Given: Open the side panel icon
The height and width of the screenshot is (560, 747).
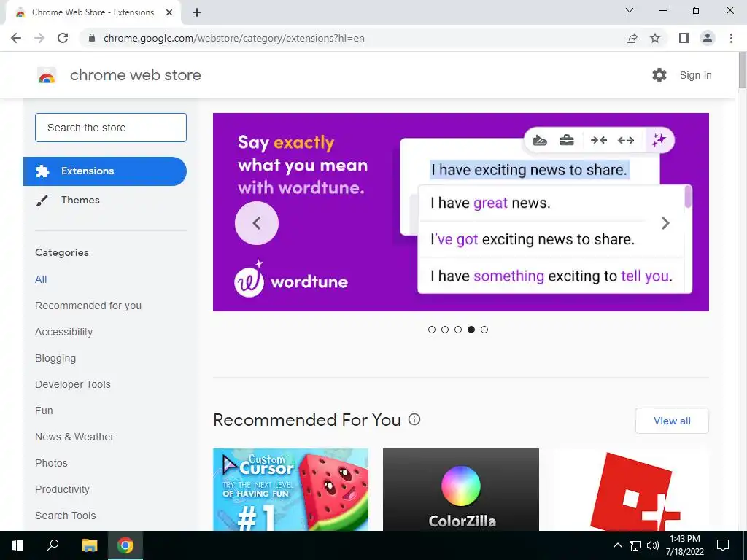Looking at the screenshot, I should click(x=684, y=38).
